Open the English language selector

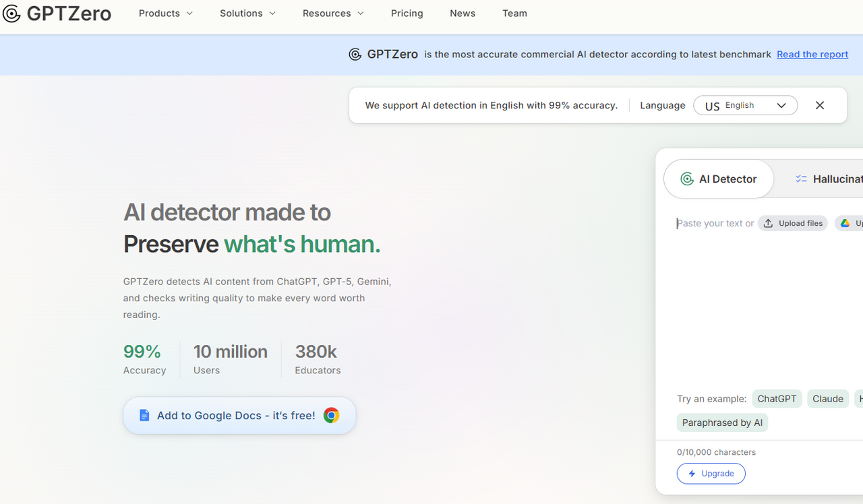tap(745, 106)
